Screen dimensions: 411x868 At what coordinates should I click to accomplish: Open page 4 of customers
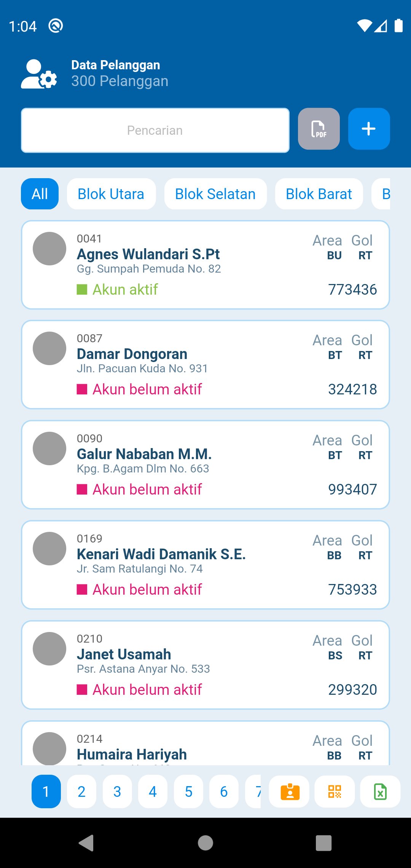153,791
